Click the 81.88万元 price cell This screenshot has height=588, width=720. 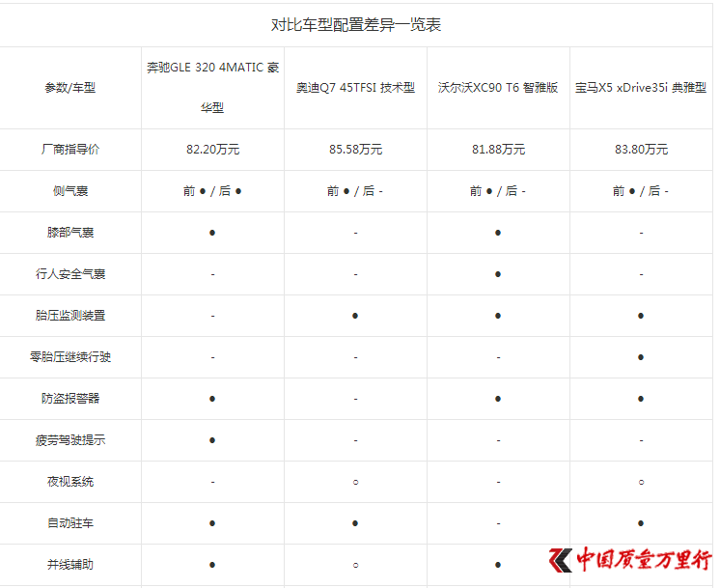click(498, 150)
